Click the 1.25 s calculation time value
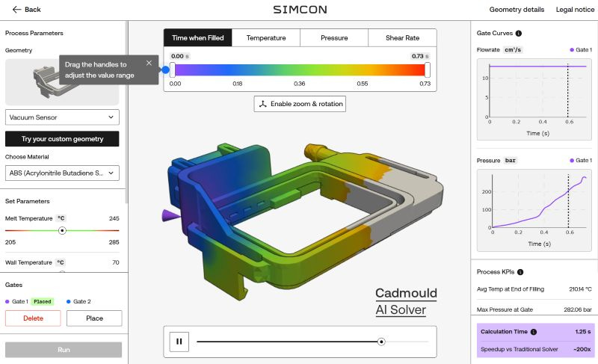The width and height of the screenshot is (598, 364). pyautogui.click(x=583, y=332)
